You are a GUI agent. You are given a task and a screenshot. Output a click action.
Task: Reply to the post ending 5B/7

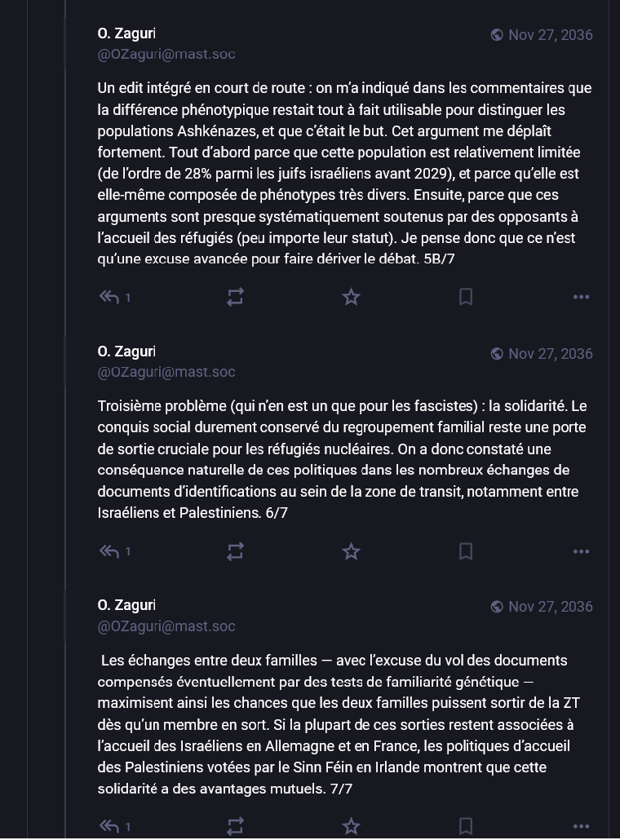coord(109,297)
